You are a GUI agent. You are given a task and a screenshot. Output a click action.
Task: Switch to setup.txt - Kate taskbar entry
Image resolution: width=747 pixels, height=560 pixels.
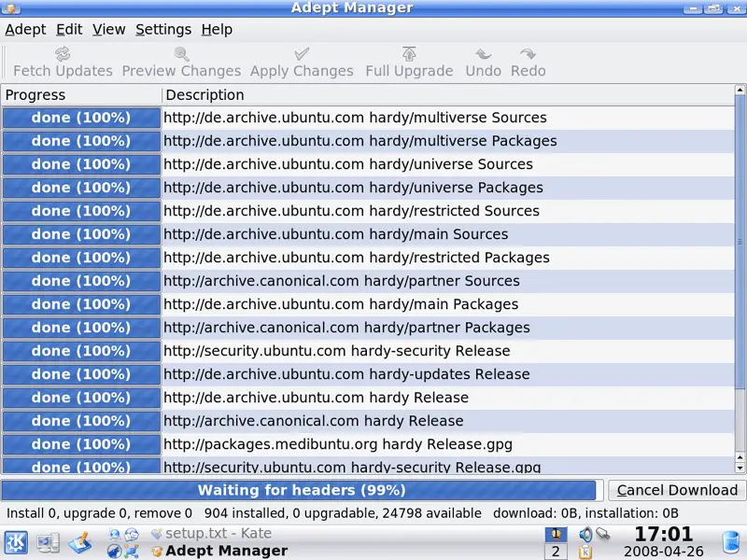click(x=211, y=533)
